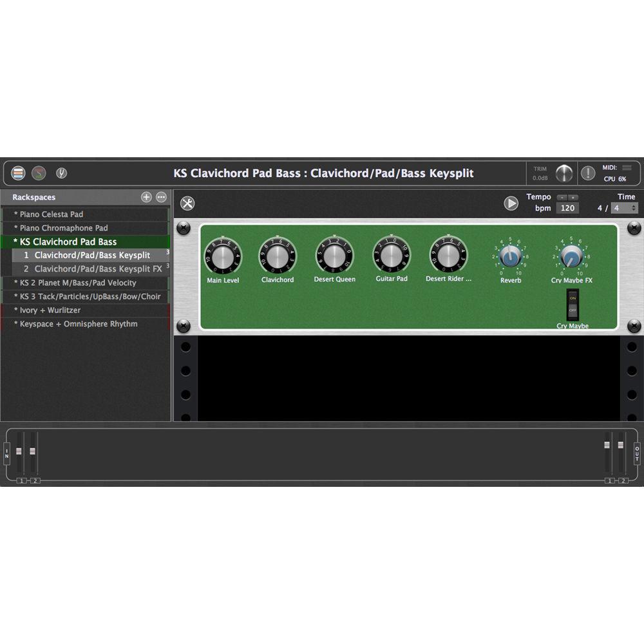Open the Rackspaces ellipsis options menu
644x644 pixels.
160,196
